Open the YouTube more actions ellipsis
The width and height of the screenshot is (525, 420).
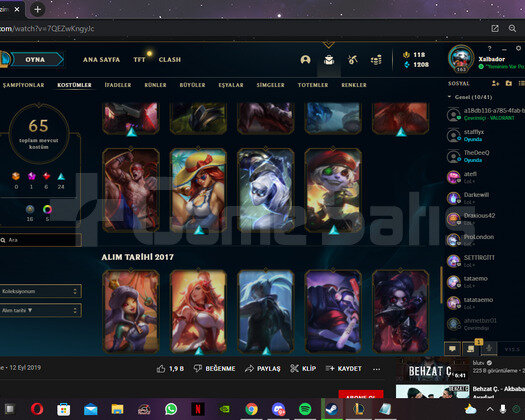pos(376,369)
